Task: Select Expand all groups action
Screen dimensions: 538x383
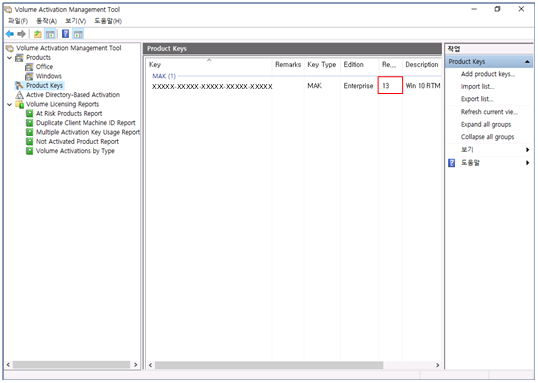Action: pyautogui.click(x=486, y=125)
